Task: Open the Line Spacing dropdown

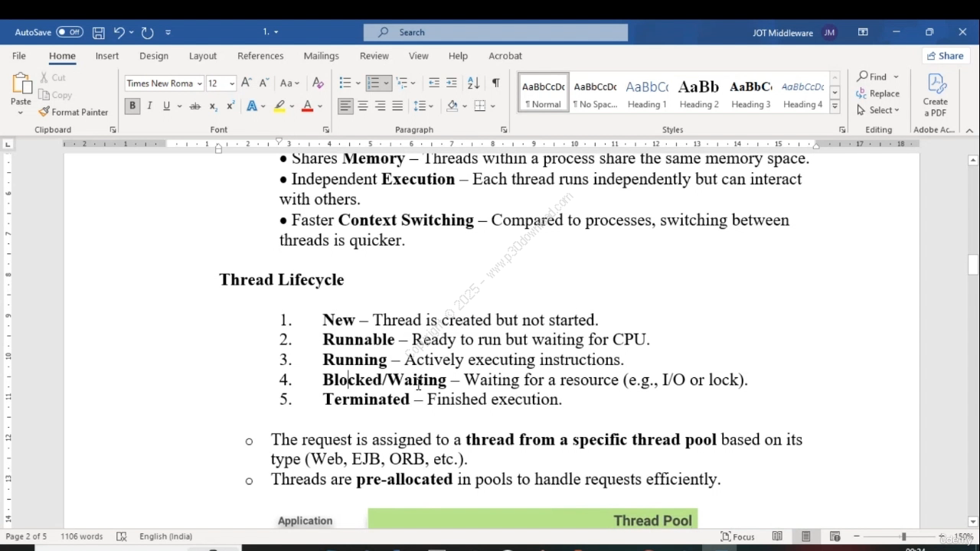Action: (x=423, y=106)
